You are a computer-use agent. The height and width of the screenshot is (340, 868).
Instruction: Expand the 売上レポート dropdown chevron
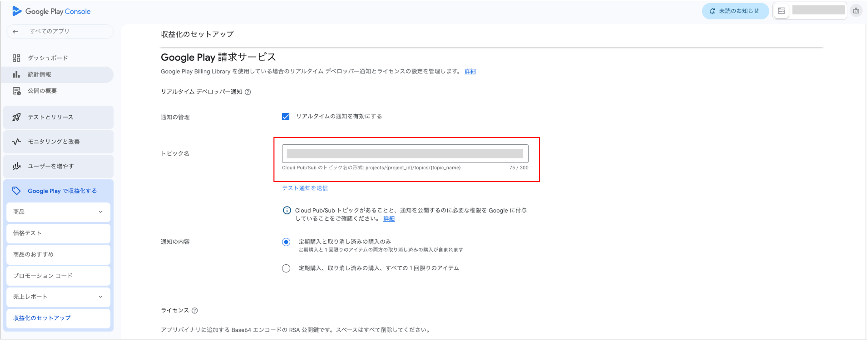pyautogui.click(x=100, y=297)
